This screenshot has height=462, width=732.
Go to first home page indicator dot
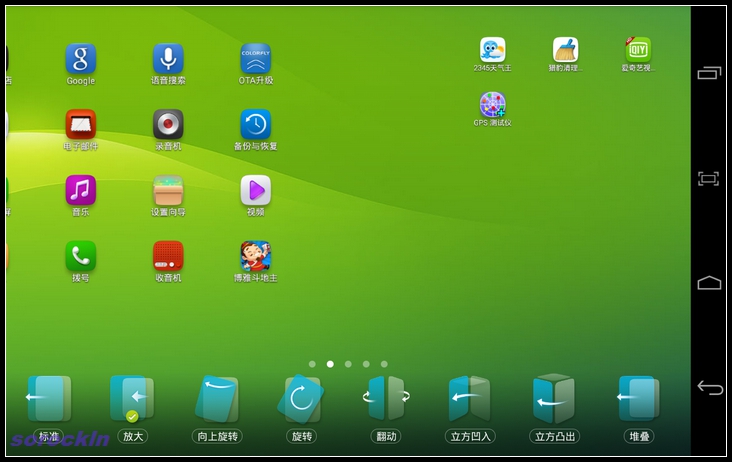point(312,364)
